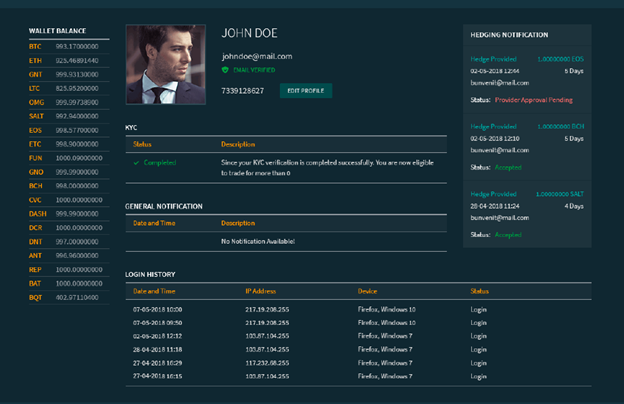Select login entry 07-05-2018 09:50
This screenshot has height=404, width=624.
358,323
